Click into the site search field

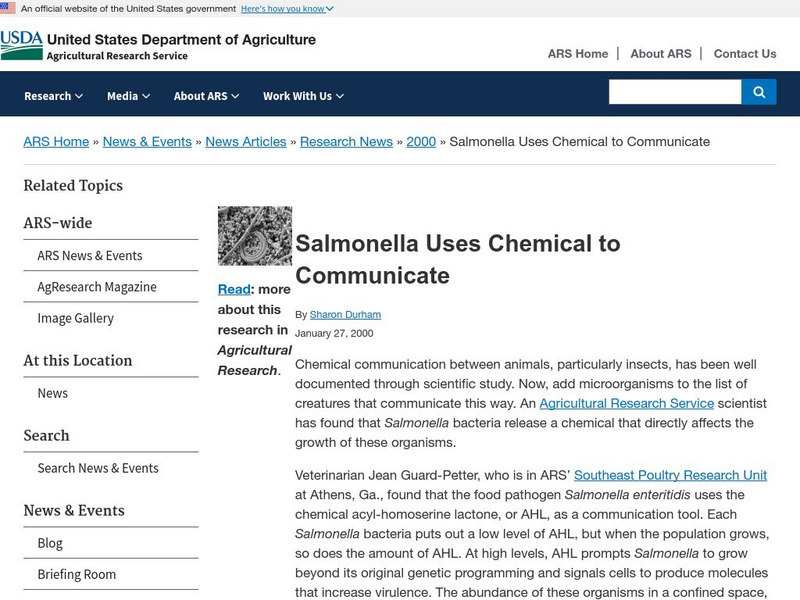point(675,92)
